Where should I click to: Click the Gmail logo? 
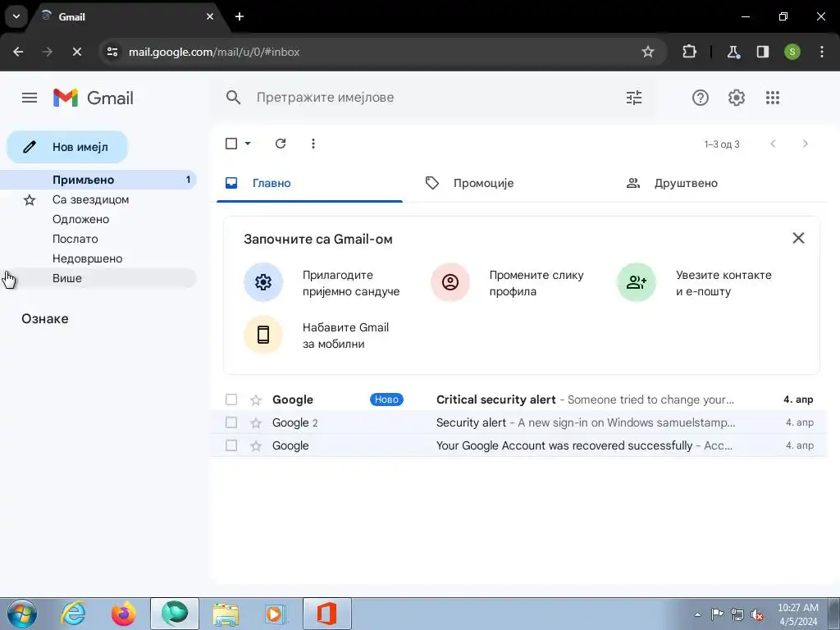94,98
